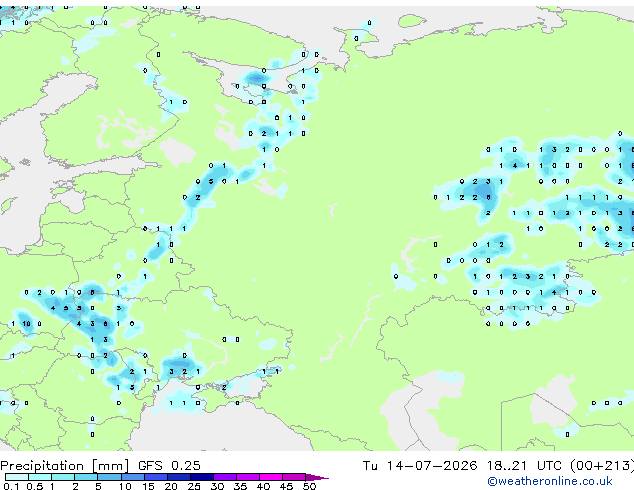This screenshot has width=634, height=490.
Task: Click the legend arrow above 50 mm
Action: click(317, 477)
